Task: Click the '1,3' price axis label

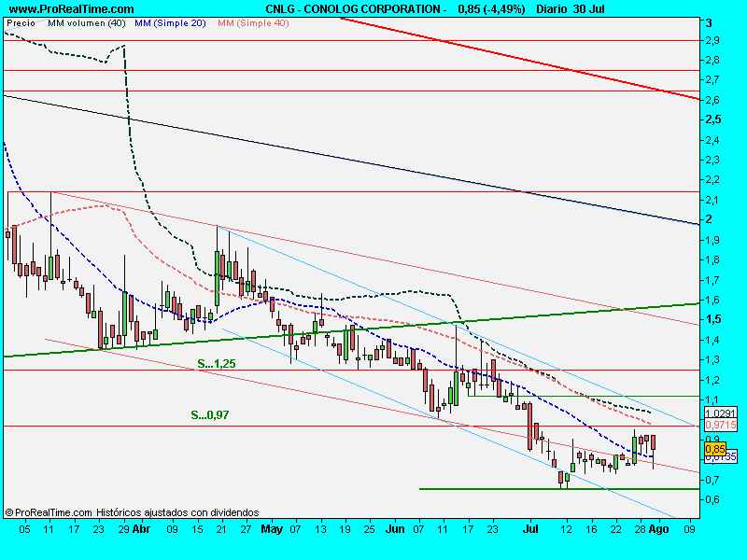Action: pos(712,360)
